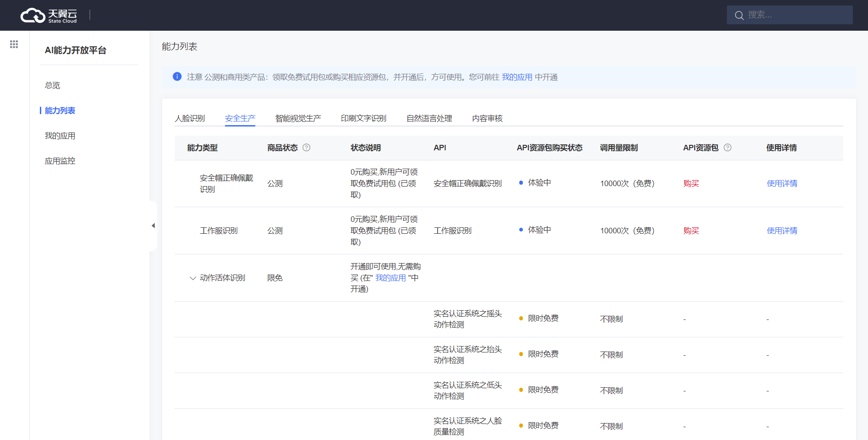
Task: Switch to the 人脸识别 tab
Action: (x=190, y=118)
